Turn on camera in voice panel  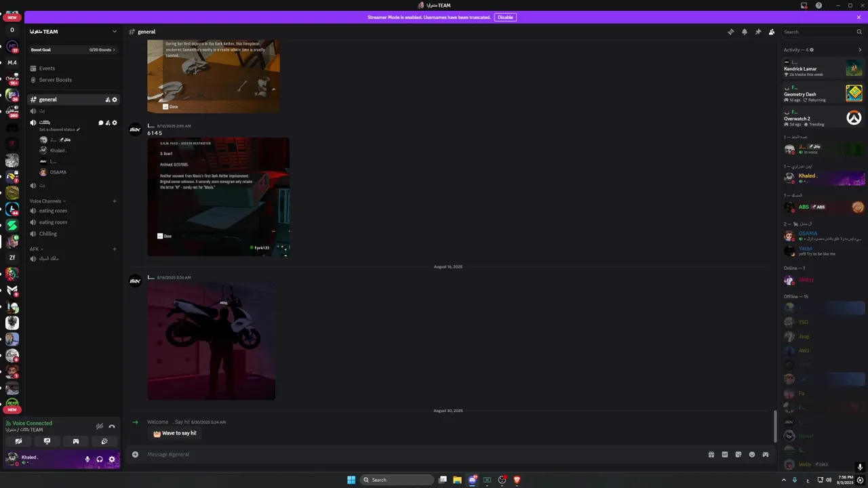coord(18,441)
